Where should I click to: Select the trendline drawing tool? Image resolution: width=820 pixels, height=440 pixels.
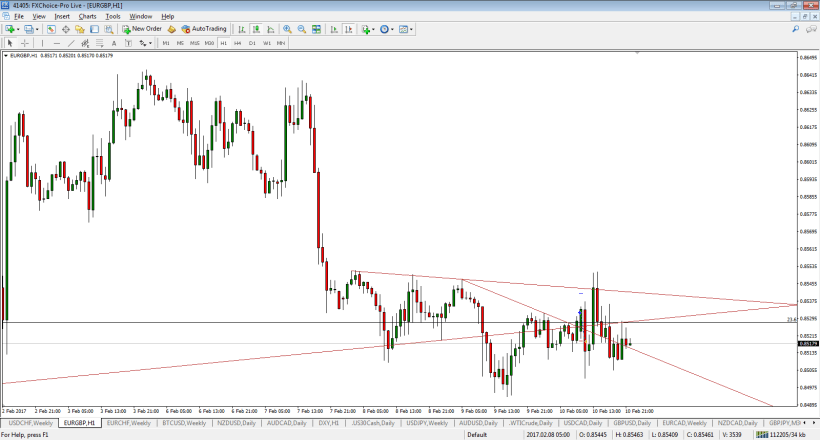coord(71,43)
